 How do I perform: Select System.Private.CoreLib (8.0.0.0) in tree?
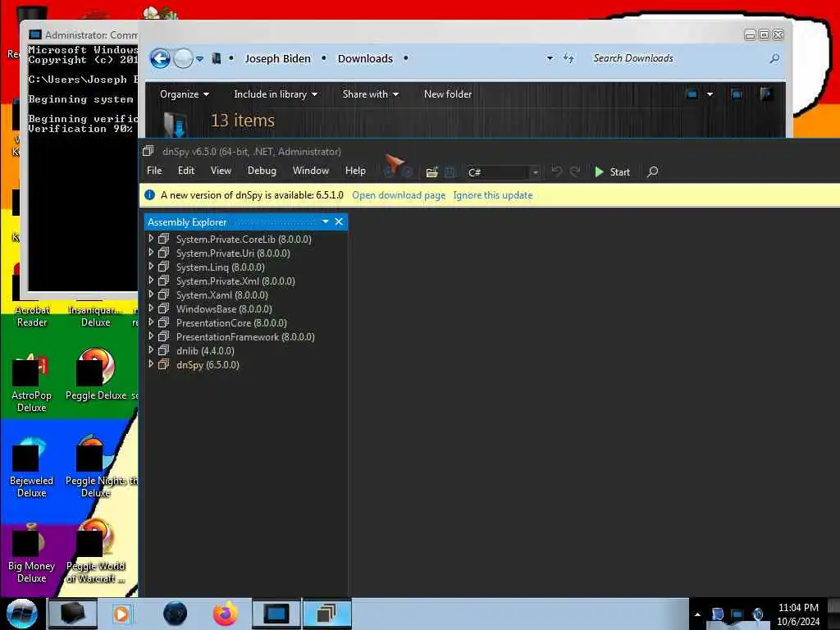tap(244, 240)
